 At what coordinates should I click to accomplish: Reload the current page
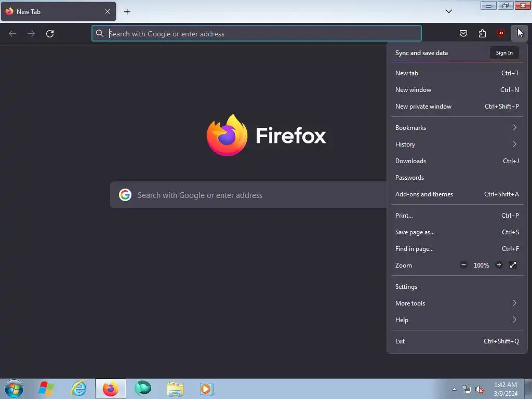[x=50, y=34]
